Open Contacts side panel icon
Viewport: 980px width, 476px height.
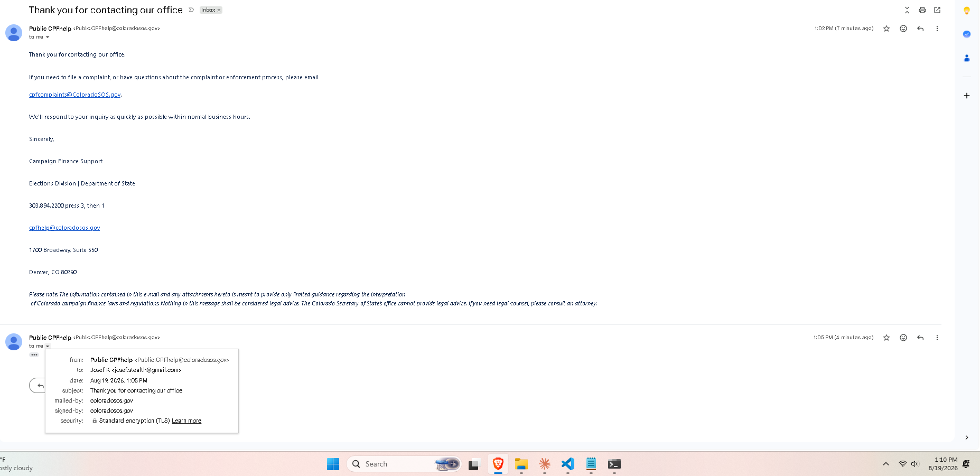click(967, 58)
